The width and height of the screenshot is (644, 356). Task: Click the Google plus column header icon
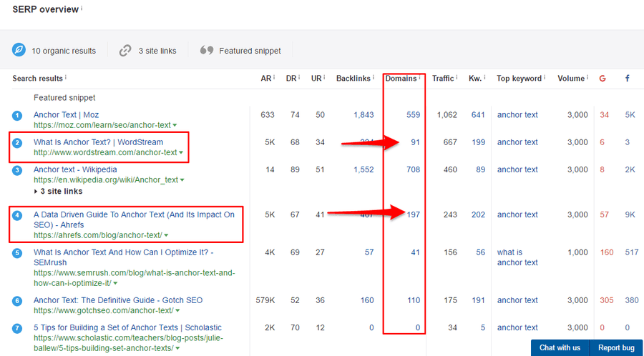(602, 79)
